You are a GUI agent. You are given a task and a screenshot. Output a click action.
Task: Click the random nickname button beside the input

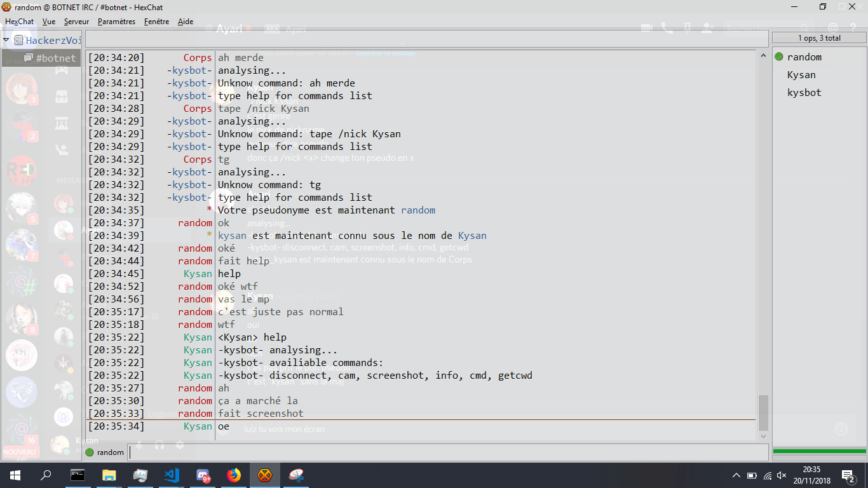[x=111, y=452]
